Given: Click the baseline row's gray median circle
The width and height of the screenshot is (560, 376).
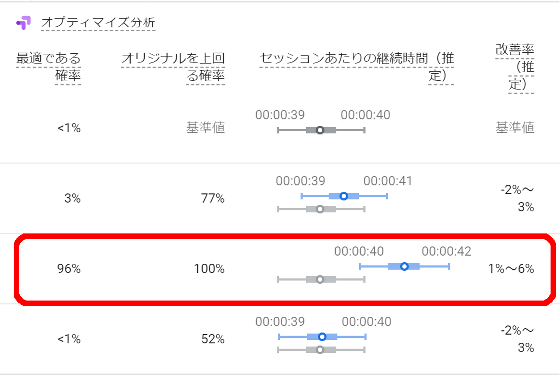Looking at the screenshot, I should coord(320,130).
